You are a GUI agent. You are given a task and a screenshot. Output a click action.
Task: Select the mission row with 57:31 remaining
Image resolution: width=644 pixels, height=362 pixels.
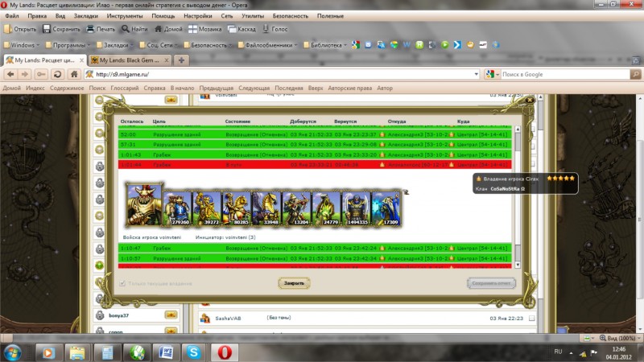tap(315, 145)
